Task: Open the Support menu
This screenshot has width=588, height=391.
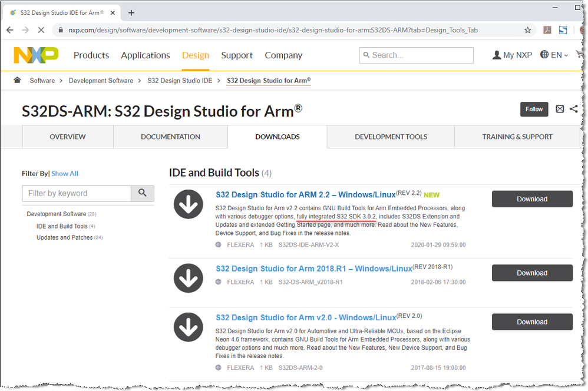Action: tap(237, 55)
